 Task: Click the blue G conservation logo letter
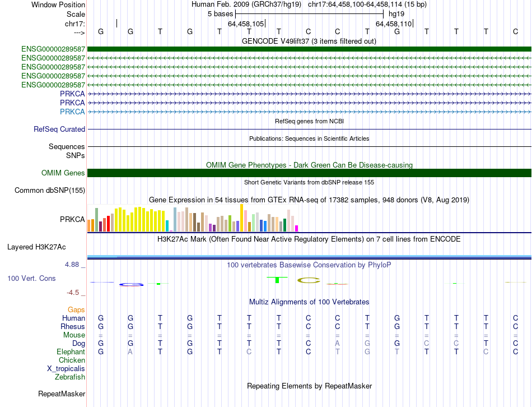(x=131, y=284)
